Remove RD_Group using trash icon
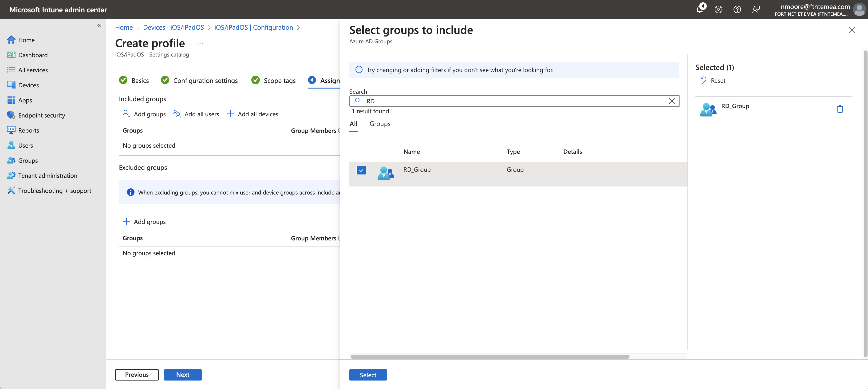The width and height of the screenshot is (868, 389). point(840,109)
